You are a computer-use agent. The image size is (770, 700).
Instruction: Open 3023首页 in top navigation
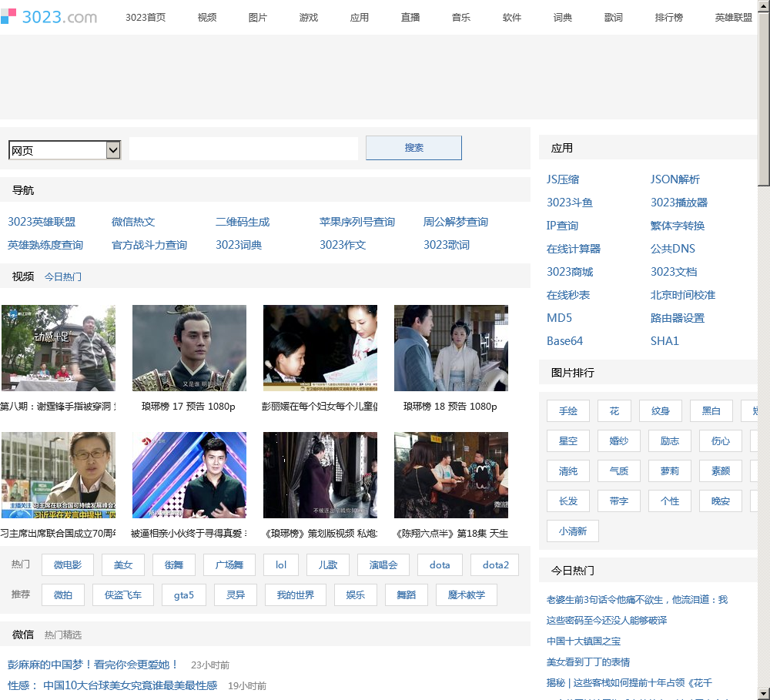(x=146, y=17)
